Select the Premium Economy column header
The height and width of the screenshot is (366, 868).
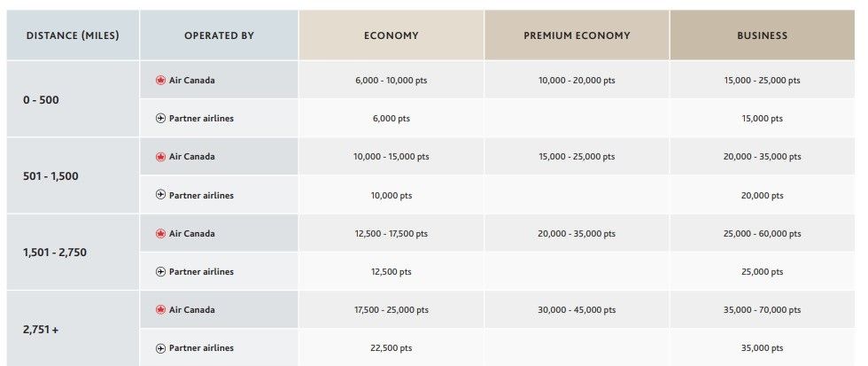[x=577, y=35]
